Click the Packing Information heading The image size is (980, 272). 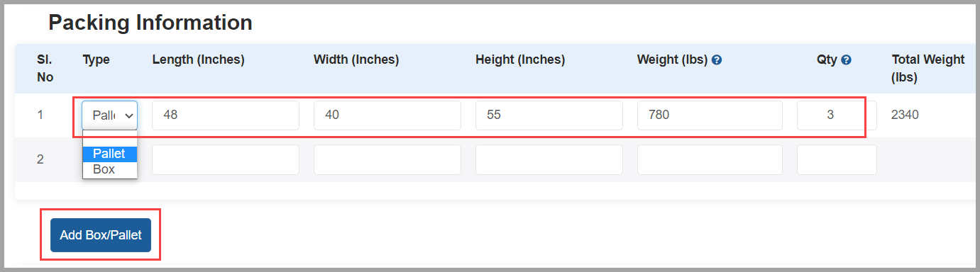coord(150,23)
